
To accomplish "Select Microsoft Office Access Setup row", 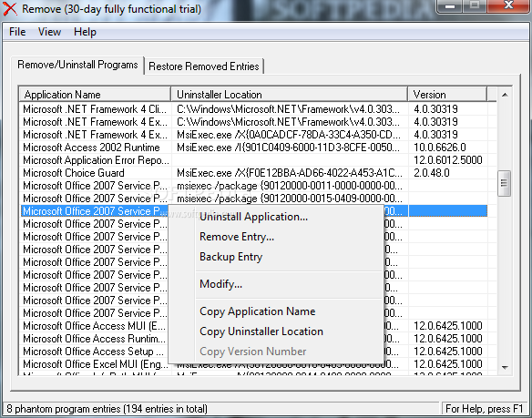I will pos(93,352).
